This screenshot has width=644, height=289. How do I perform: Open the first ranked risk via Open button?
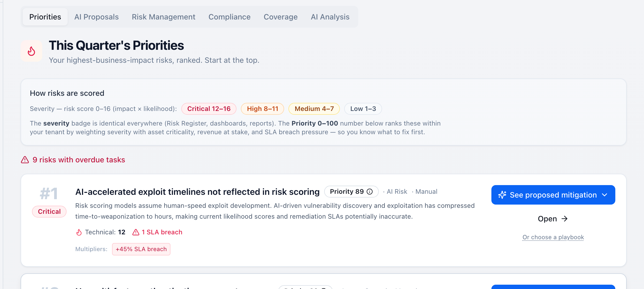[x=553, y=219]
